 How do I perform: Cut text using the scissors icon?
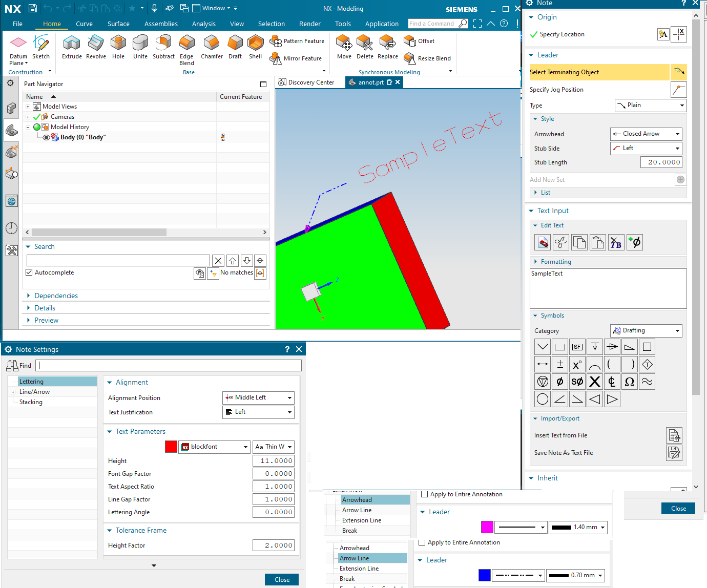click(x=560, y=242)
